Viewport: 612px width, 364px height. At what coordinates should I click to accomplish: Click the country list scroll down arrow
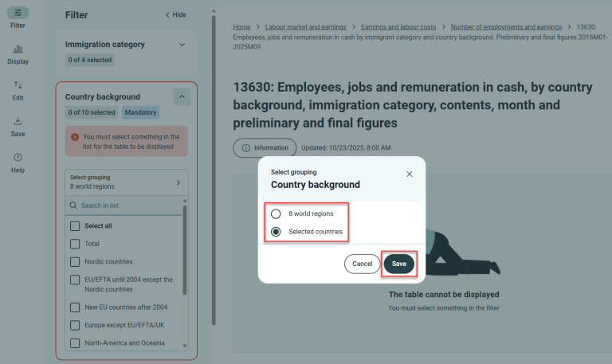click(185, 346)
